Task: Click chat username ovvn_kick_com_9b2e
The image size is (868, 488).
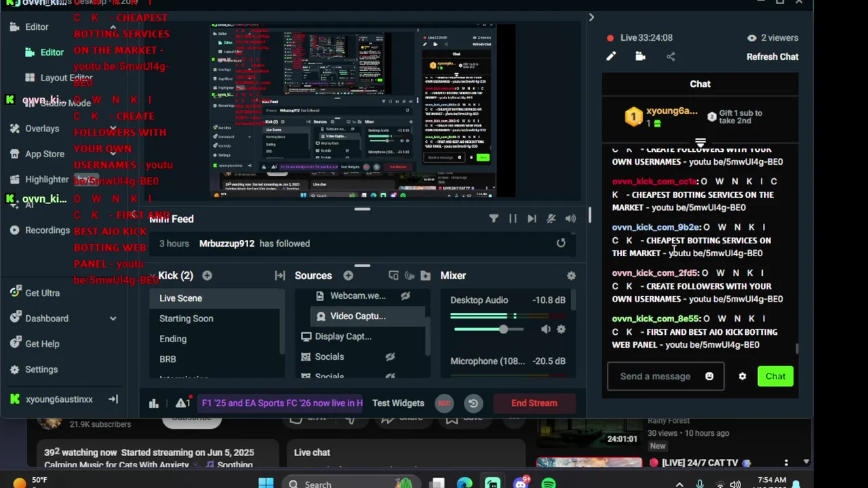Action: [656, 227]
